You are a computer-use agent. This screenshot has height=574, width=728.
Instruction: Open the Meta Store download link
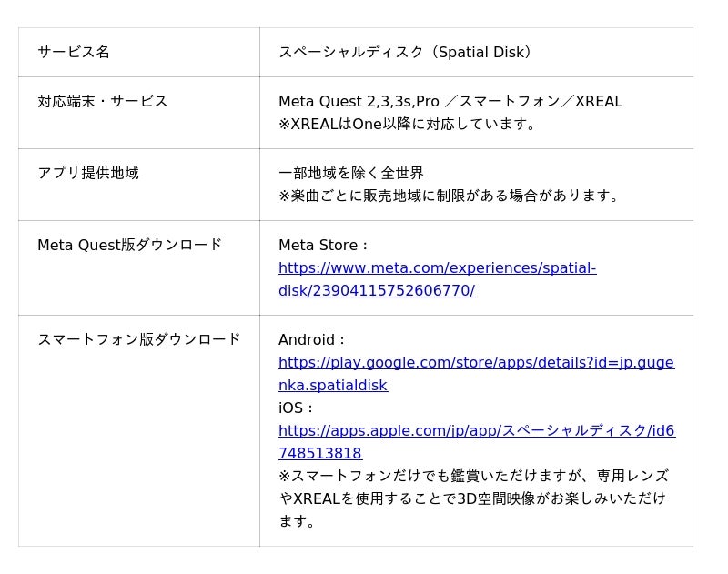point(437,268)
